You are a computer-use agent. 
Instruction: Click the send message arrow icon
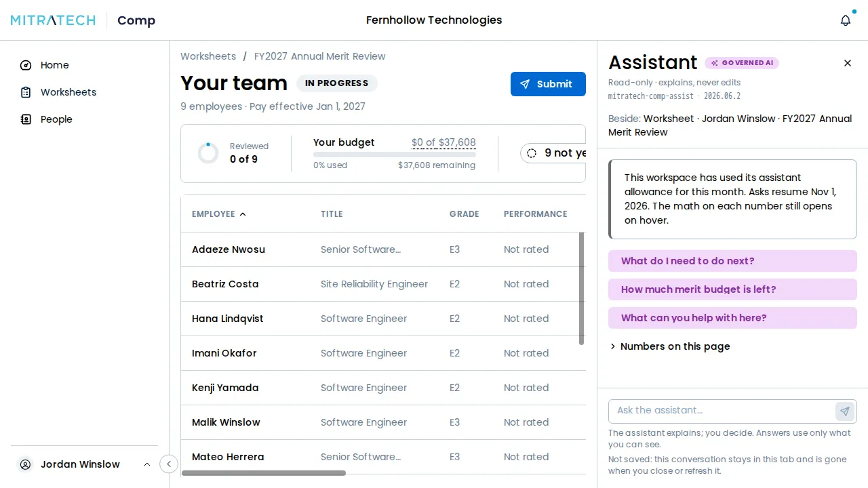844,411
